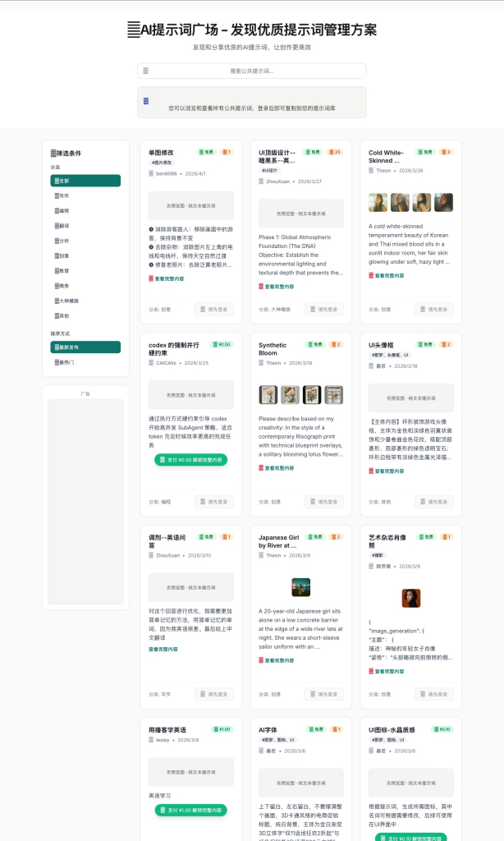Focus the 搜索公共提示词 search field

[251, 71]
